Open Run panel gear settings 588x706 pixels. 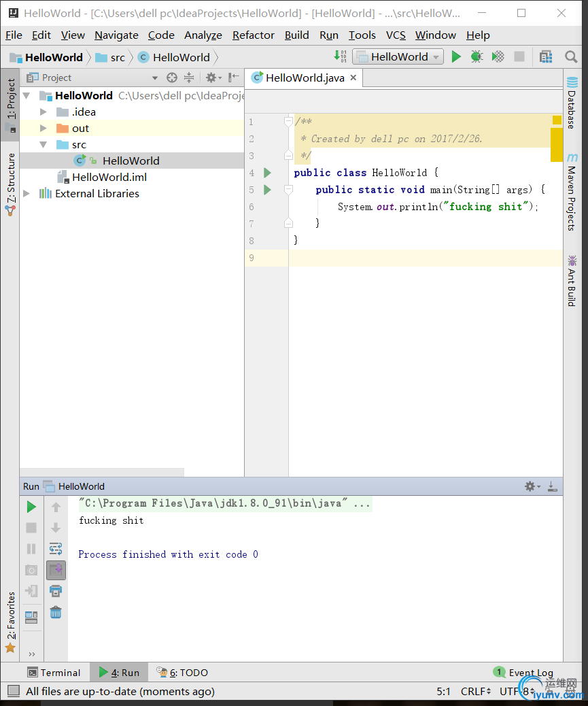[532, 486]
